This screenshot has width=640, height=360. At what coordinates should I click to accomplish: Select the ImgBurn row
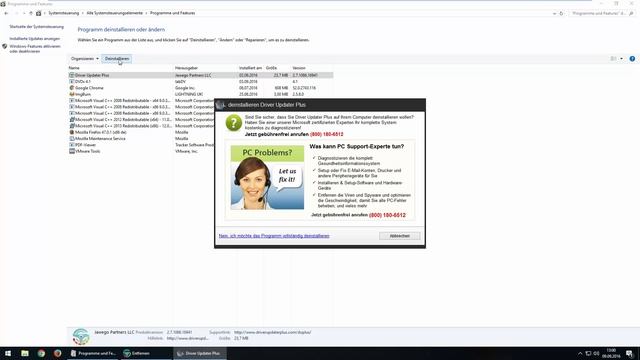(200, 94)
